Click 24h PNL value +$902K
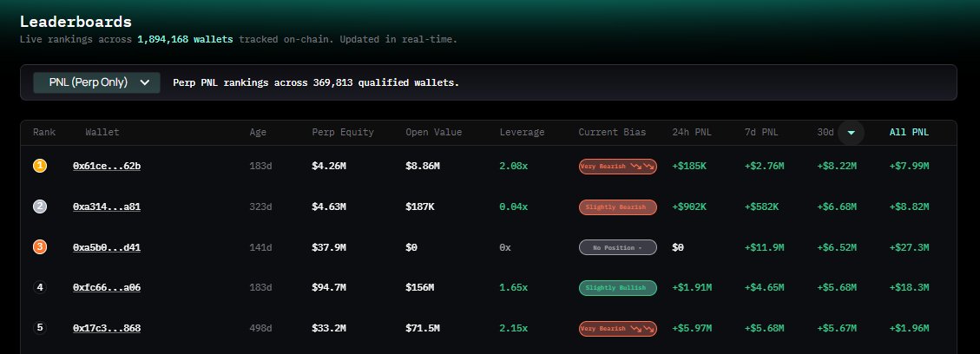Viewport: 980px width, 354px height. pos(689,206)
